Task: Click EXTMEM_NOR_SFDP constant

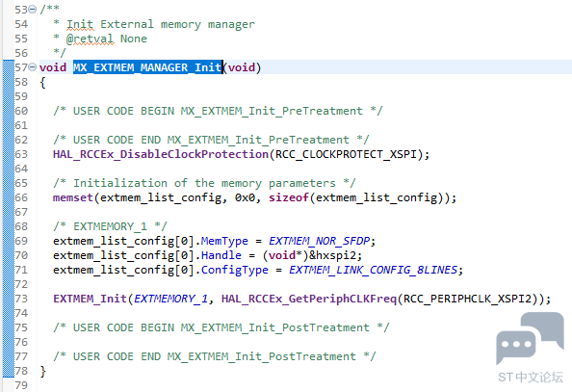Action: [x=319, y=241]
